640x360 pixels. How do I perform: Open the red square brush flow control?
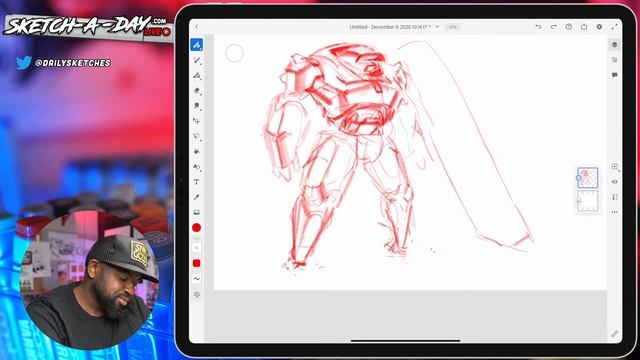(197, 263)
